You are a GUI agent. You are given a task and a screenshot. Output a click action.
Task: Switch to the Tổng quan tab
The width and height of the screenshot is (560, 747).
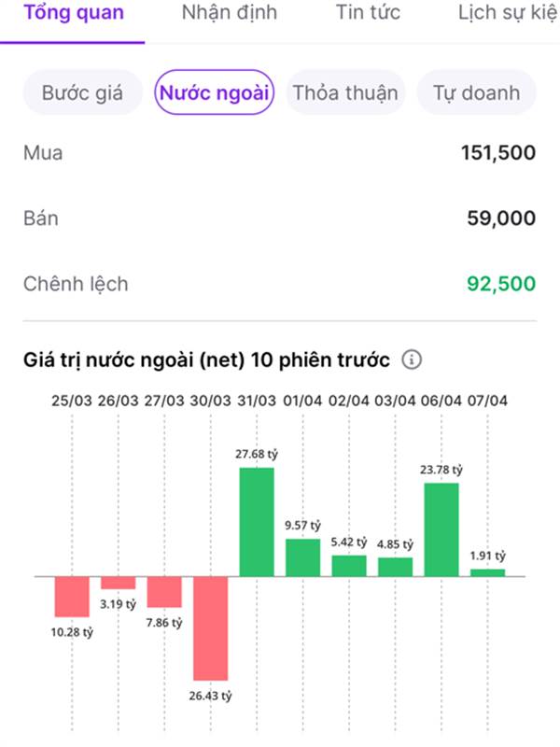[x=73, y=13]
